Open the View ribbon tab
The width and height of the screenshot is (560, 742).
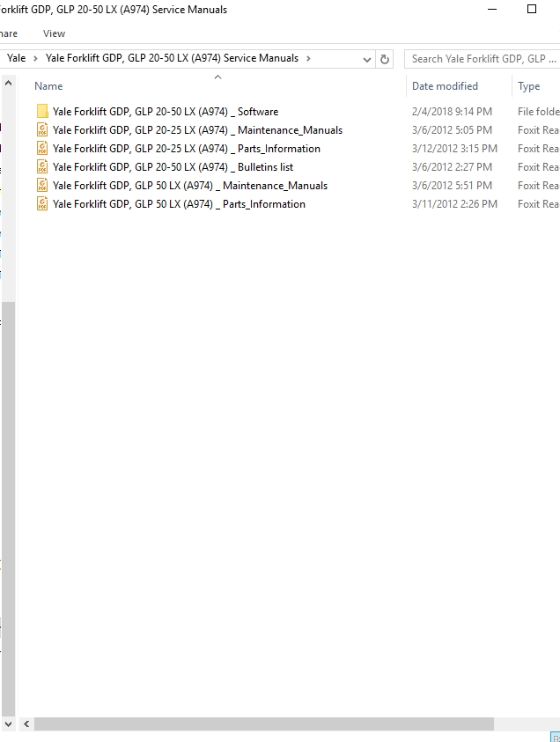tap(54, 33)
